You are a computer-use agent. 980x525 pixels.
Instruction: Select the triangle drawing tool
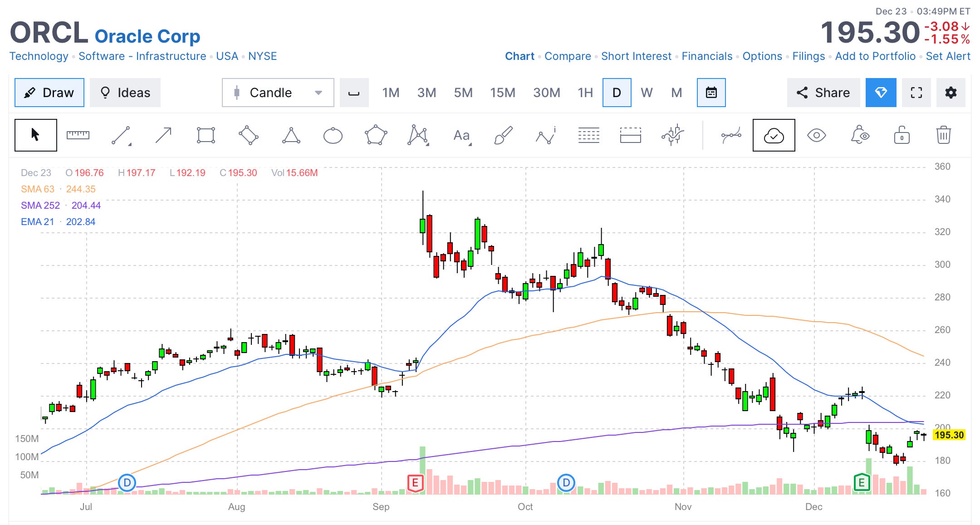pos(291,135)
